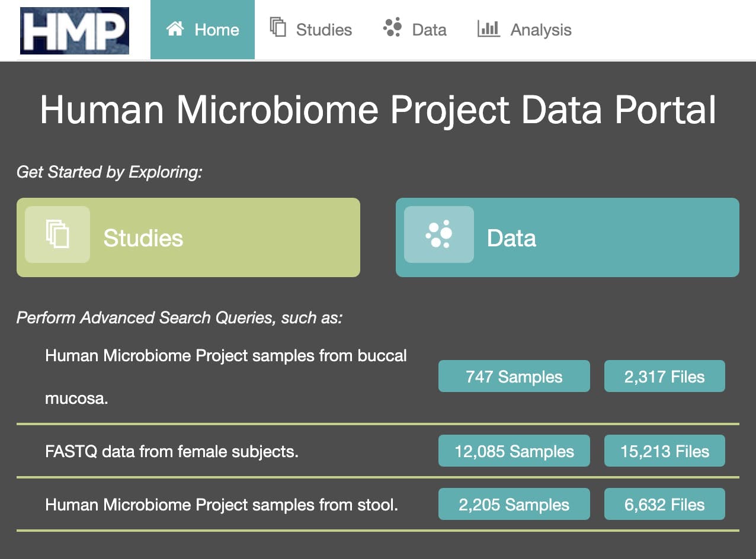
Task: Open 747 Samples for buccal mucosa
Action: (514, 376)
